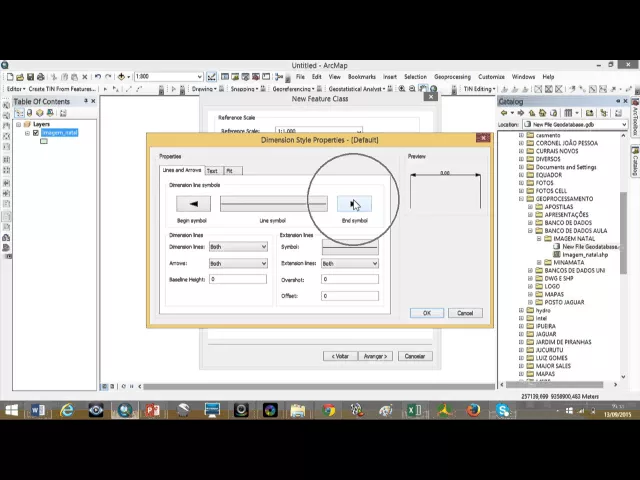Click the New document icon in ArcMap toolbar
The image size is (640, 480).
10,77
